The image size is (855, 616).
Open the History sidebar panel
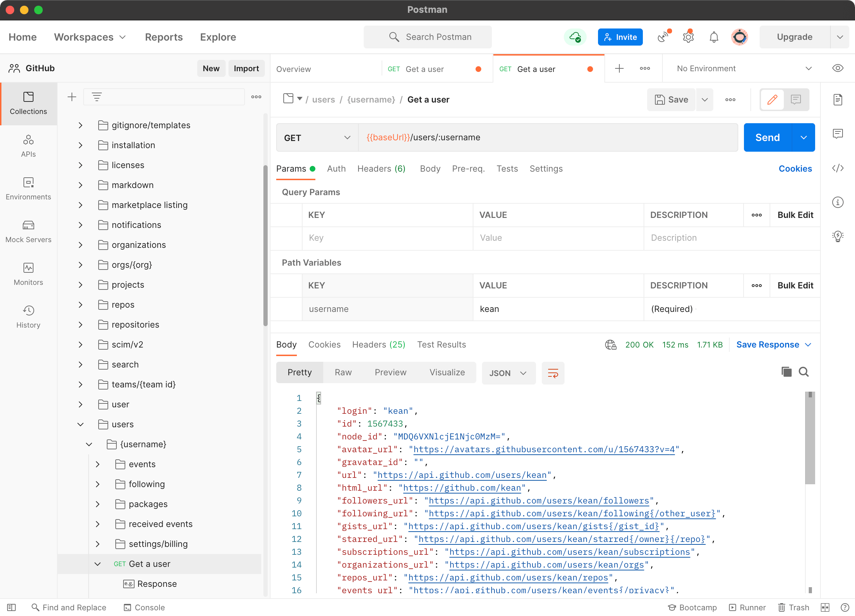(x=28, y=317)
